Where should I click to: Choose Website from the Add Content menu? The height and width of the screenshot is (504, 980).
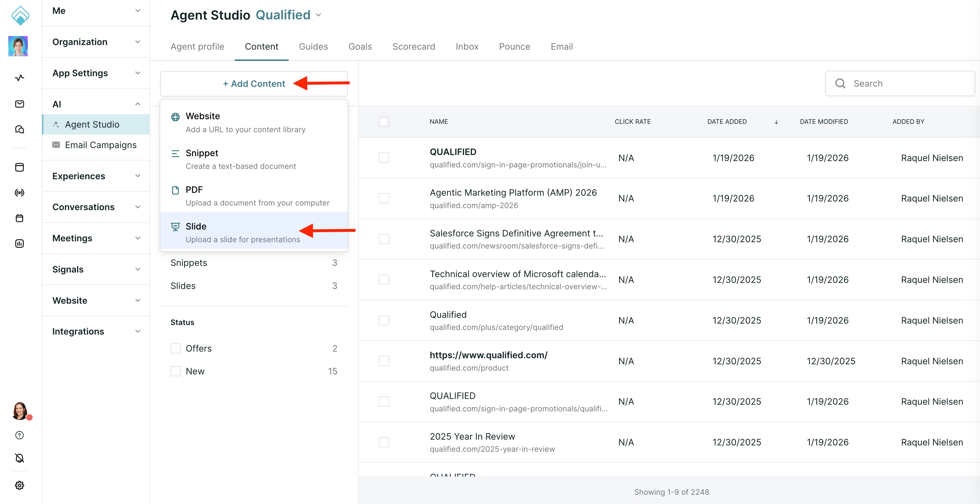254,122
